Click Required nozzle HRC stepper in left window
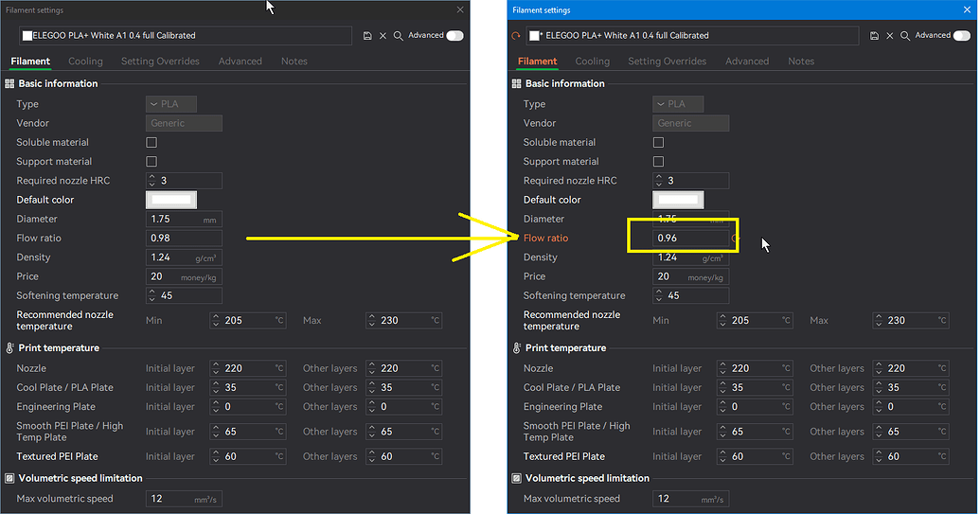The width and height of the screenshot is (980, 514). pos(151,181)
